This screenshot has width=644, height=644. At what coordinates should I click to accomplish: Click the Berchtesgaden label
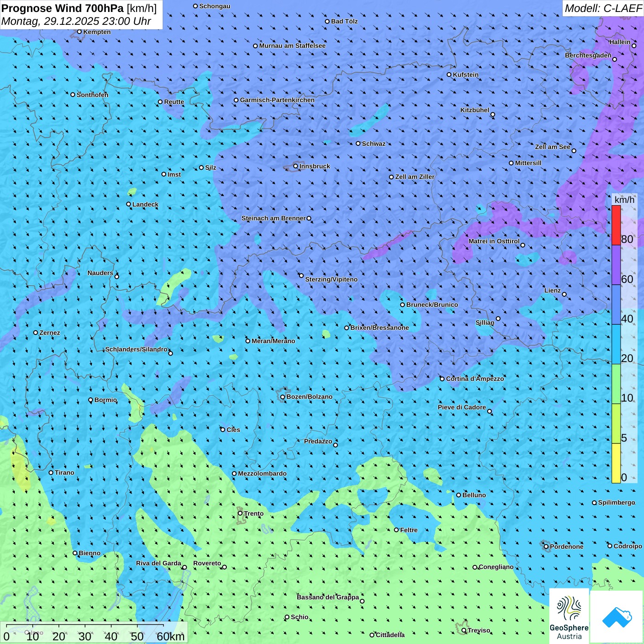point(588,55)
